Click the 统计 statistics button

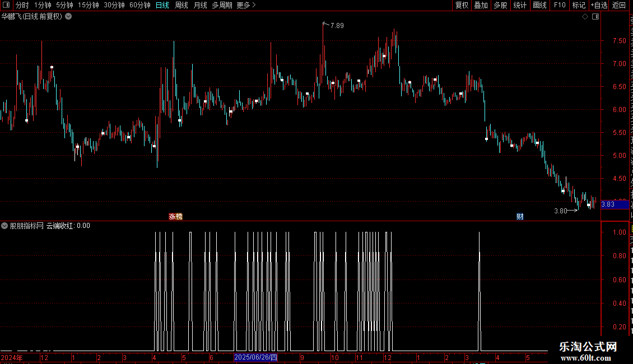(x=519, y=5)
